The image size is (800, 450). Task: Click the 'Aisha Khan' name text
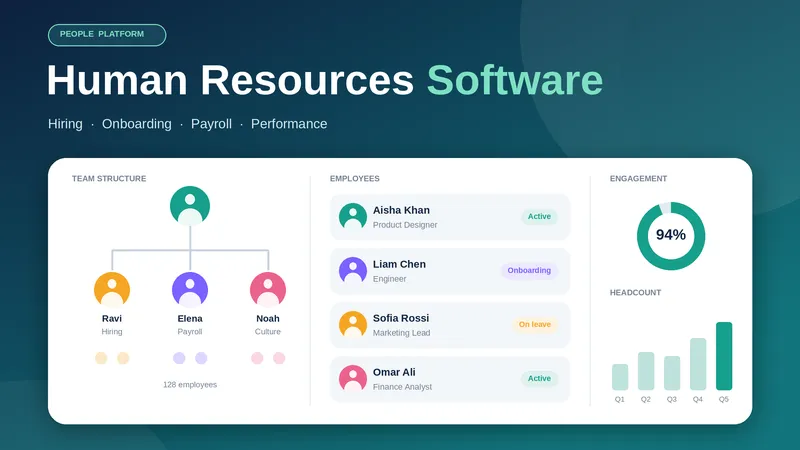click(x=401, y=210)
